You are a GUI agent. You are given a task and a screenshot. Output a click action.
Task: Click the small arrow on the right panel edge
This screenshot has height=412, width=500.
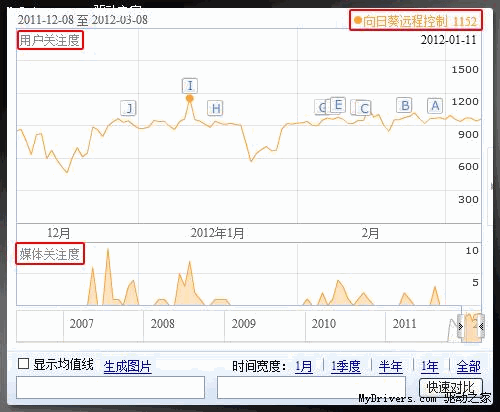(492, 187)
